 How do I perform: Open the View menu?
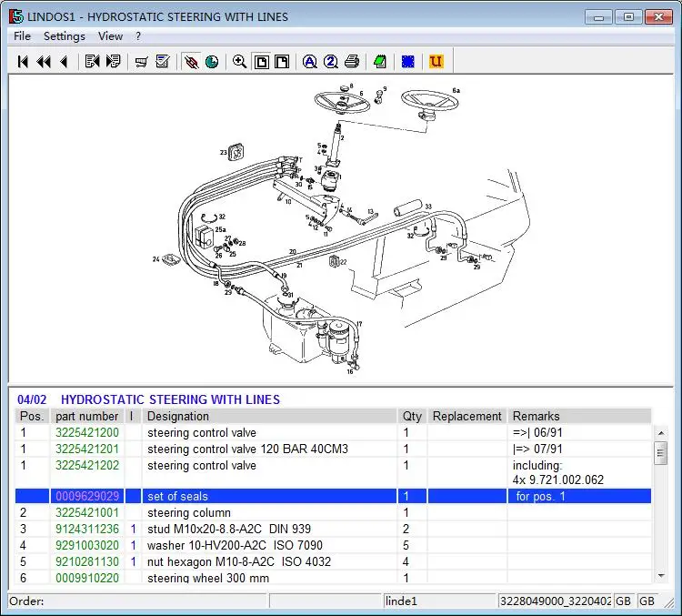pyautogui.click(x=110, y=36)
